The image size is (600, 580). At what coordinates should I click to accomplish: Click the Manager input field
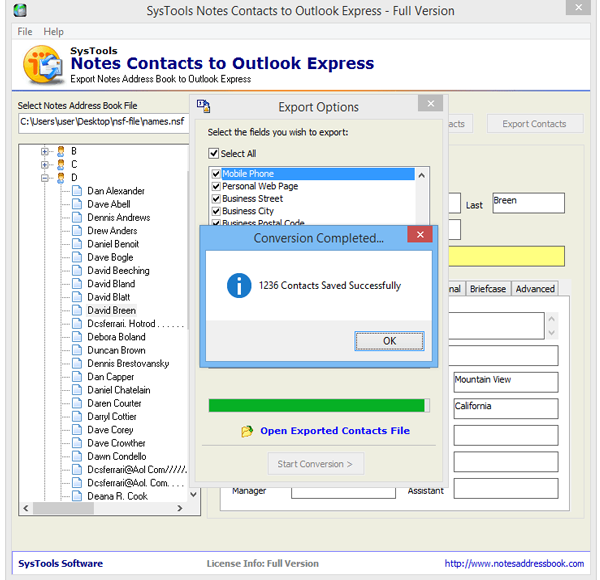(343, 492)
